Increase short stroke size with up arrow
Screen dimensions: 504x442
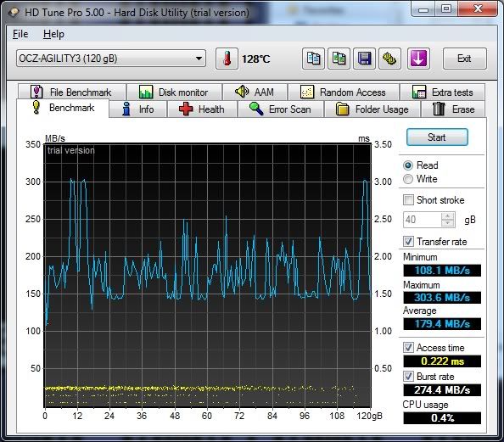pos(447,215)
